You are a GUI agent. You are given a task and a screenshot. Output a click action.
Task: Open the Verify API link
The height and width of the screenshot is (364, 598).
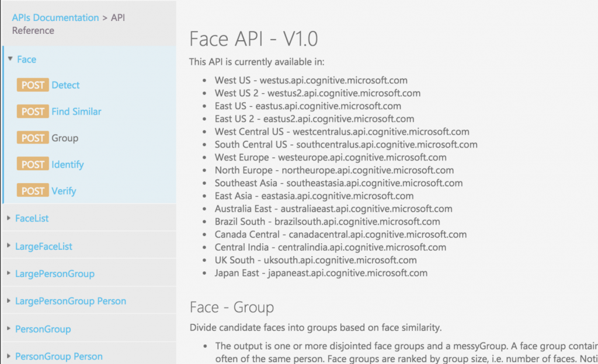click(64, 191)
